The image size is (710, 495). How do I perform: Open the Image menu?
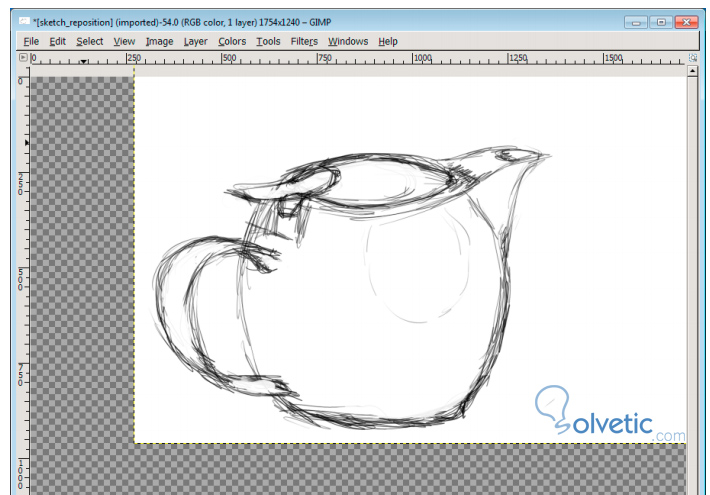tap(159, 42)
